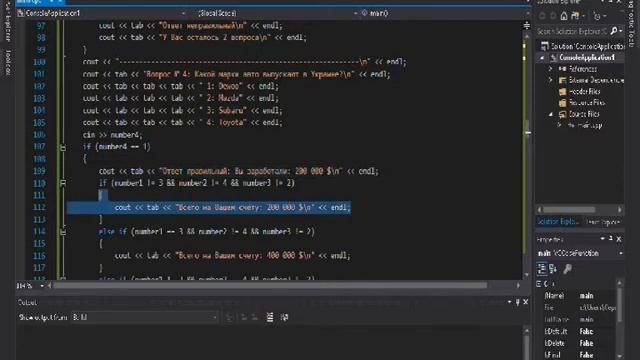Click the sync/history icon in Solution Explorer toolbar
The image size is (640, 360).
597,16
